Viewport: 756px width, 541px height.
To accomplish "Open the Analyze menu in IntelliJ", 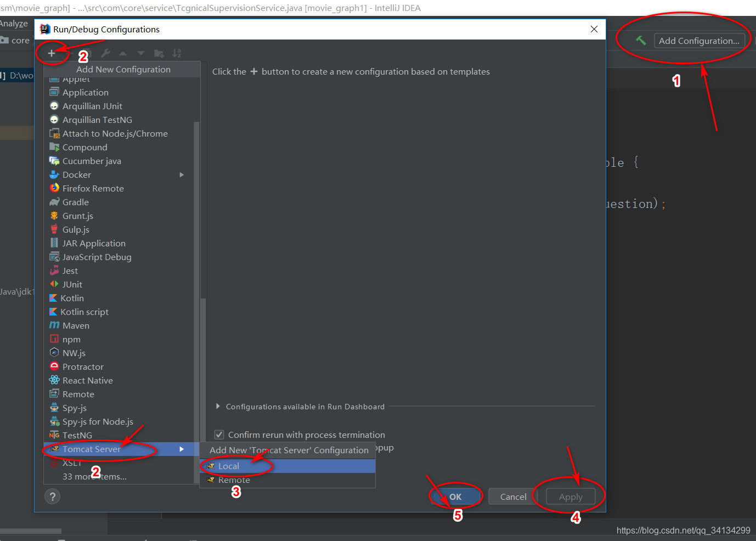I will pyautogui.click(x=14, y=24).
